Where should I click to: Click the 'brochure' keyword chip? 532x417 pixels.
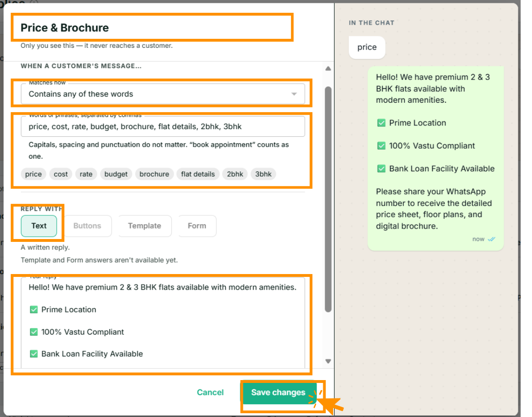154,174
